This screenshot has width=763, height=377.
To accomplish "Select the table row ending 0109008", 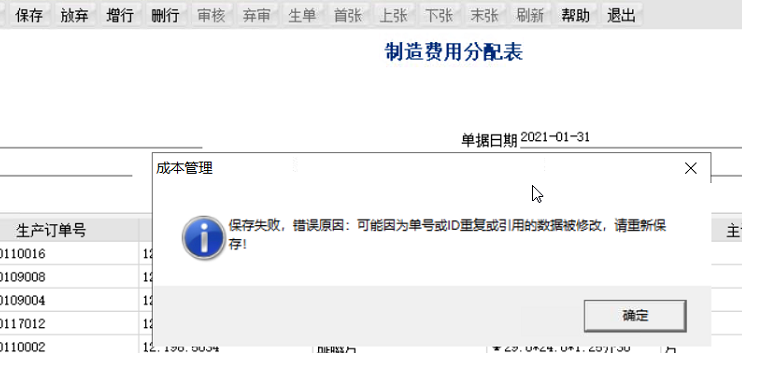I will pos(69,277).
